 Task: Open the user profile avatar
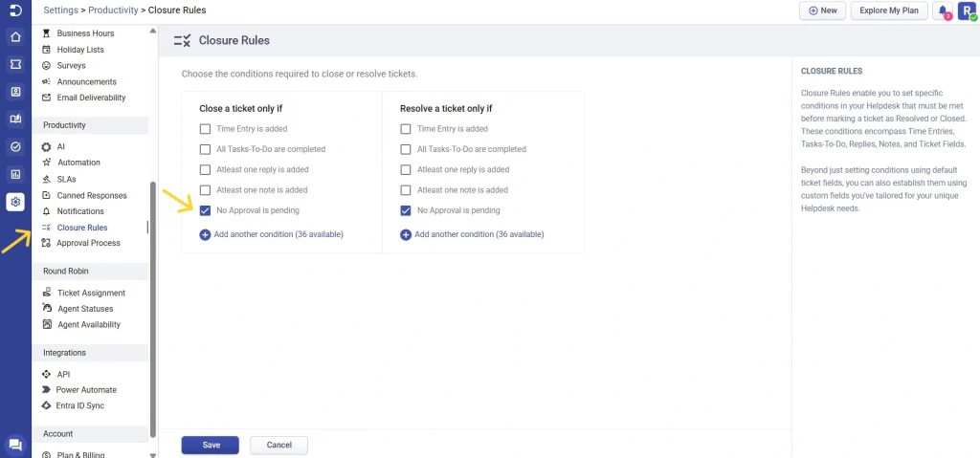point(967,11)
